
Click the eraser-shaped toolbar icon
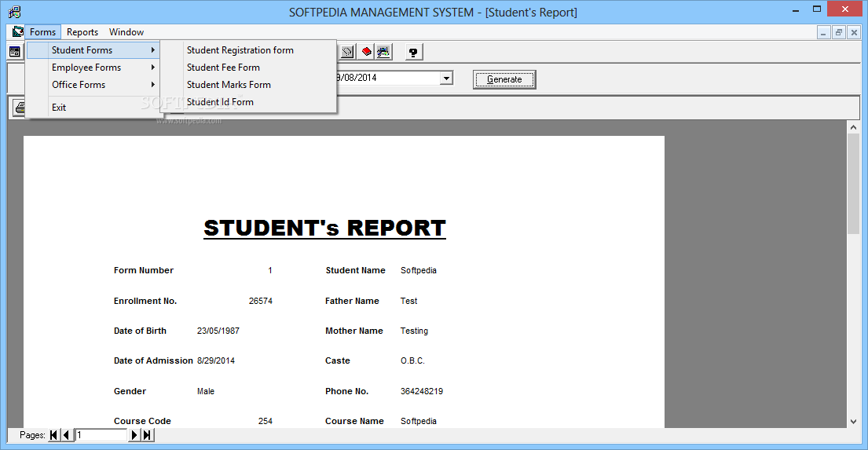pyautogui.click(x=347, y=52)
